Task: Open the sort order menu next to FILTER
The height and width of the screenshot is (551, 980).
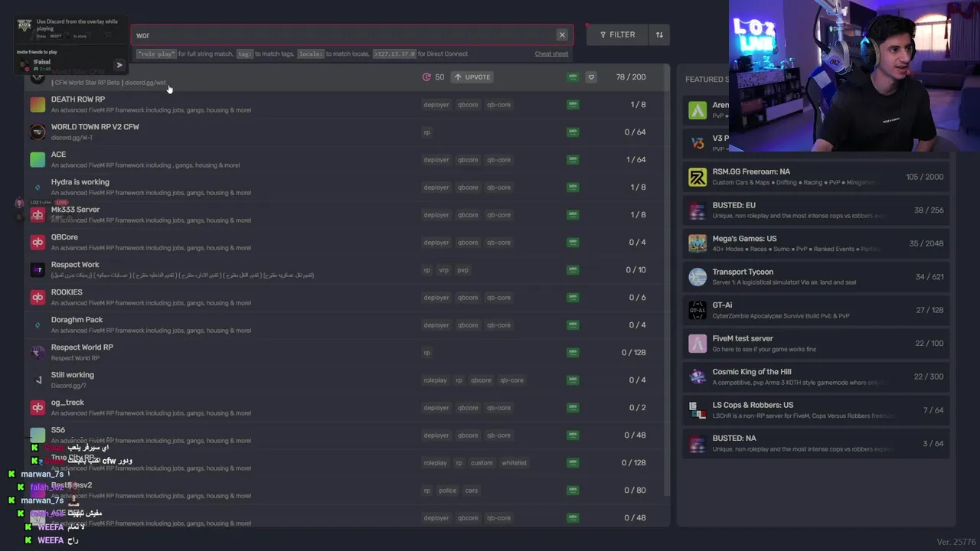Action: [x=659, y=34]
